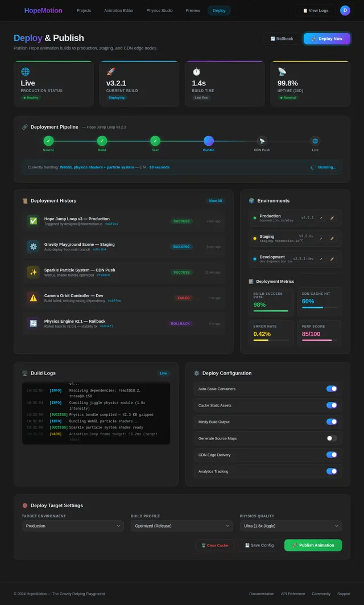
Task: Enable Generate Source Maps switch
Action: (332, 438)
